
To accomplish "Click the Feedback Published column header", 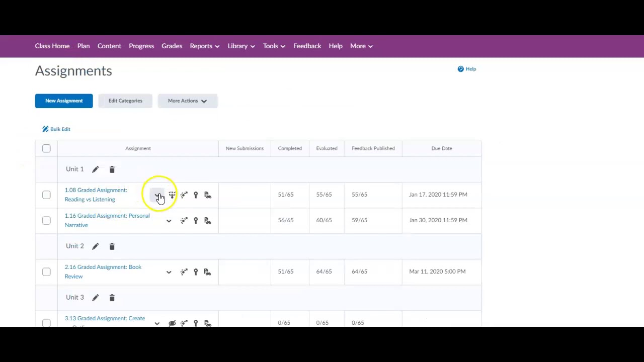I will tap(373, 148).
